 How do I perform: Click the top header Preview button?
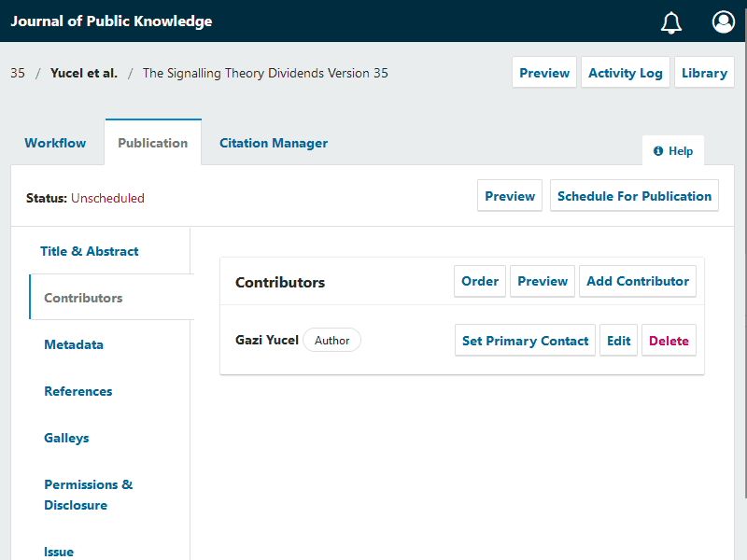pyautogui.click(x=544, y=73)
